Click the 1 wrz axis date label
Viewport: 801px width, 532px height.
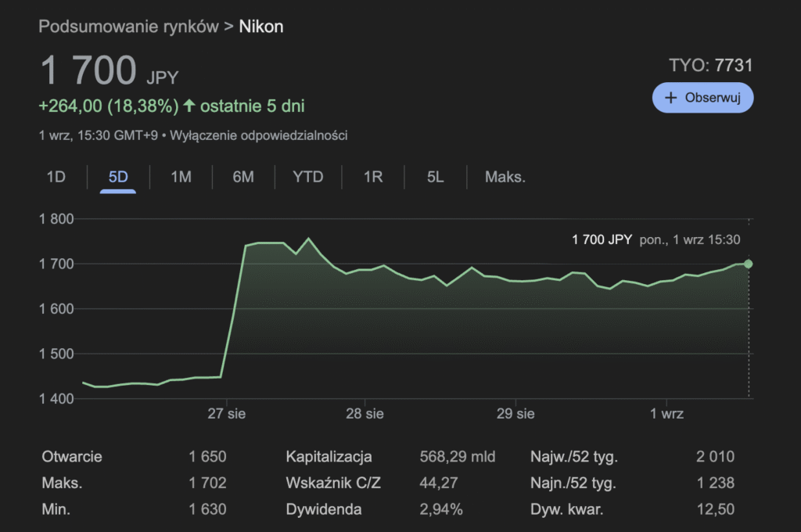666,413
